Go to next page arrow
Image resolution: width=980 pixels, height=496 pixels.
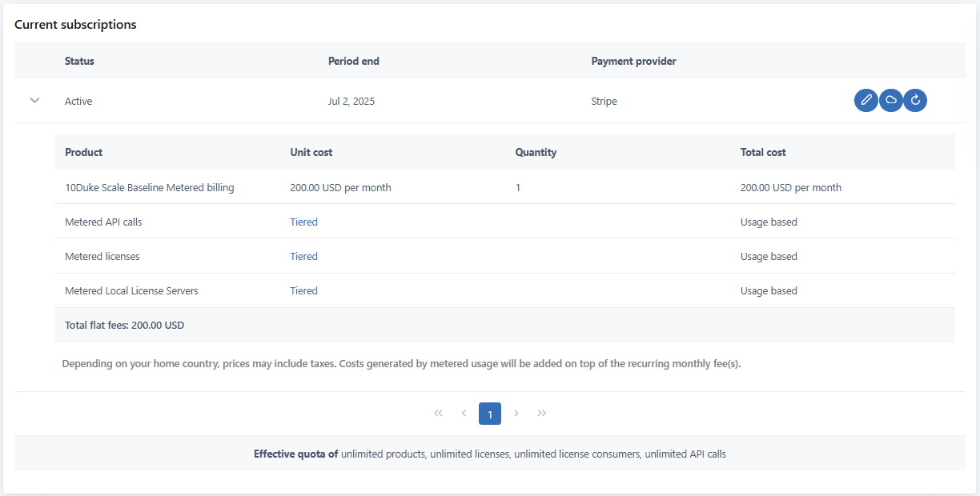click(x=516, y=414)
